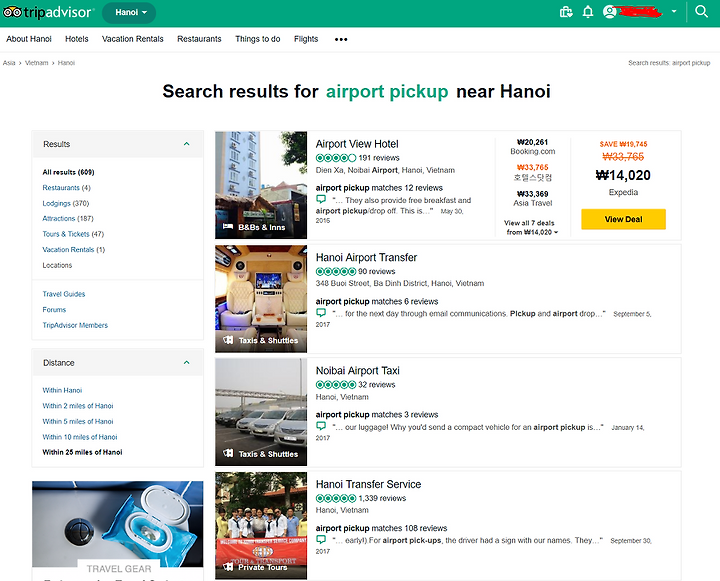The image size is (720, 581).
Task: Click Noibai Airport Taxi 32 reviews
Action: 377,385
